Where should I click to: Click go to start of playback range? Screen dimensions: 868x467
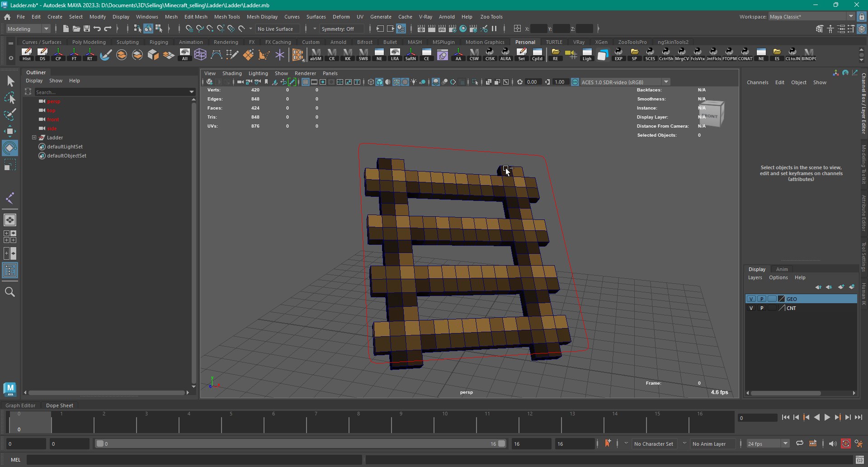[x=785, y=418]
